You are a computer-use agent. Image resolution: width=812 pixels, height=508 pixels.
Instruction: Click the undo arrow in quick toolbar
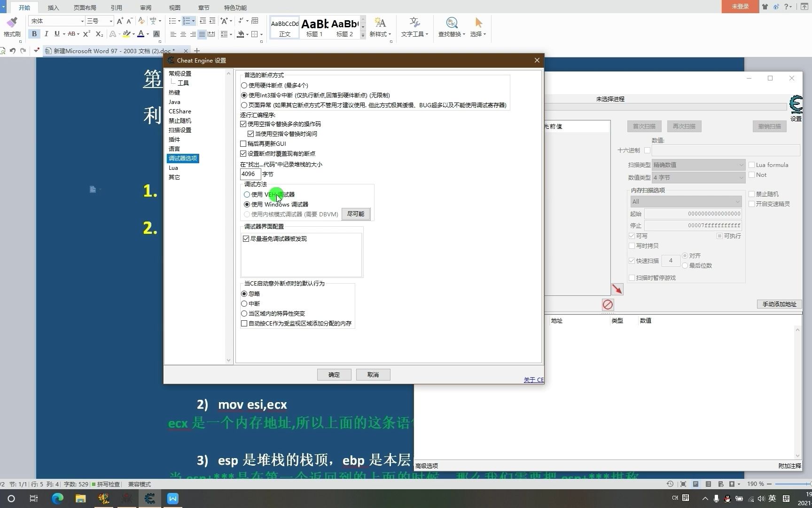[x=13, y=51]
